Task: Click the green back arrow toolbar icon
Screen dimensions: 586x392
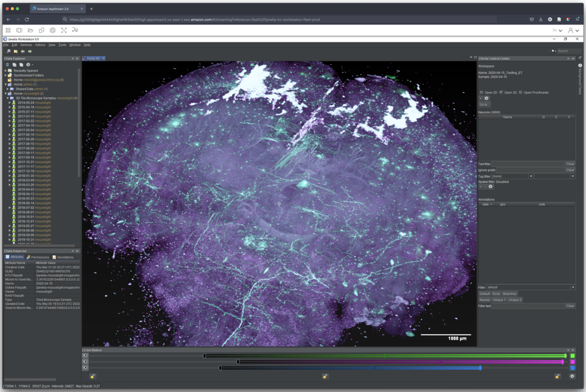Action: click(23, 51)
